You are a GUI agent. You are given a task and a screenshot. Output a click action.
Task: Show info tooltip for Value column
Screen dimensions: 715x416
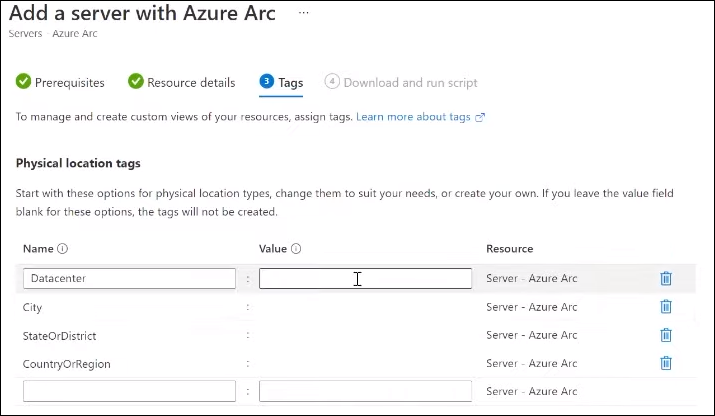(297, 249)
